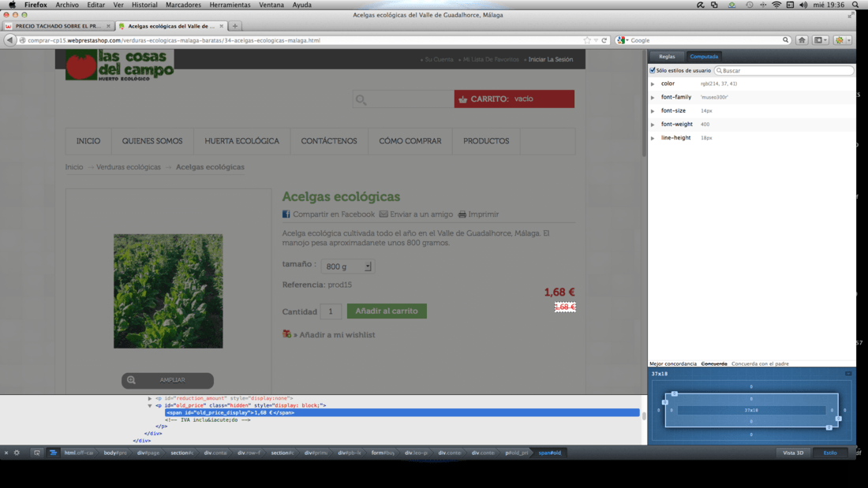Click the CARRITO vacío cart button
This screenshot has height=488, width=868.
point(514,99)
